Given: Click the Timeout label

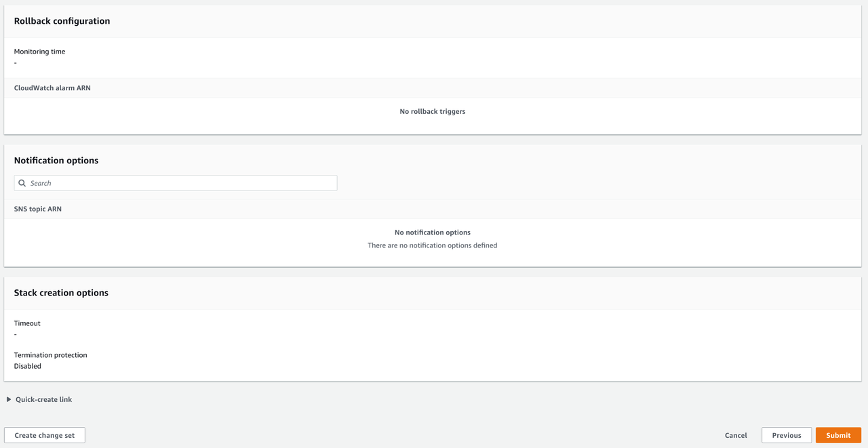Looking at the screenshot, I should point(27,323).
